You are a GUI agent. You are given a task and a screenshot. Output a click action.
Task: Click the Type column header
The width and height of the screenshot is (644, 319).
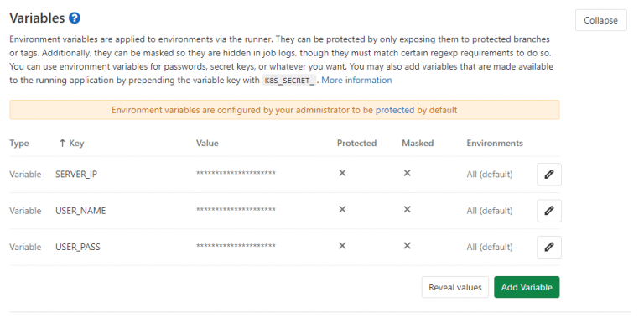pyautogui.click(x=19, y=143)
